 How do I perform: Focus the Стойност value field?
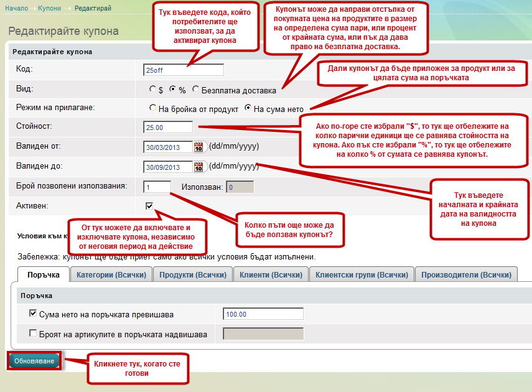tap(167, 127)
